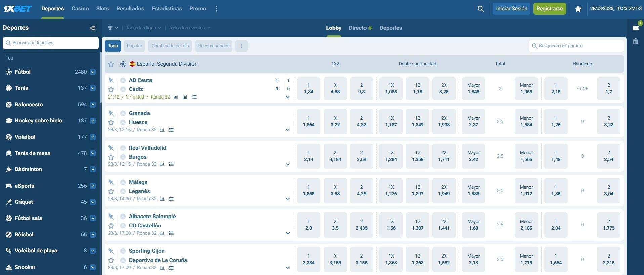This screenshot has height=275, width=644.
Task: Open markets list icon for Málaga vs Leganés
Action: [x=171, y=199]
